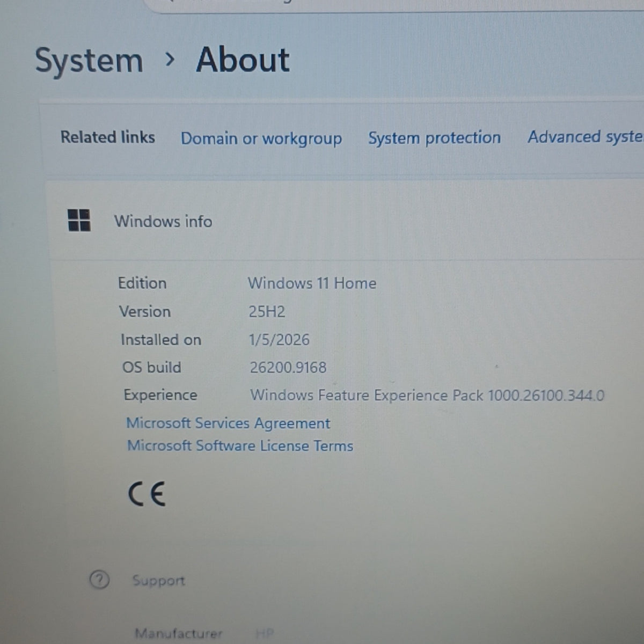This screenshot has width=644, height=644.
Task: Collapse the Windows info section
Action: (x=343, y=221)
